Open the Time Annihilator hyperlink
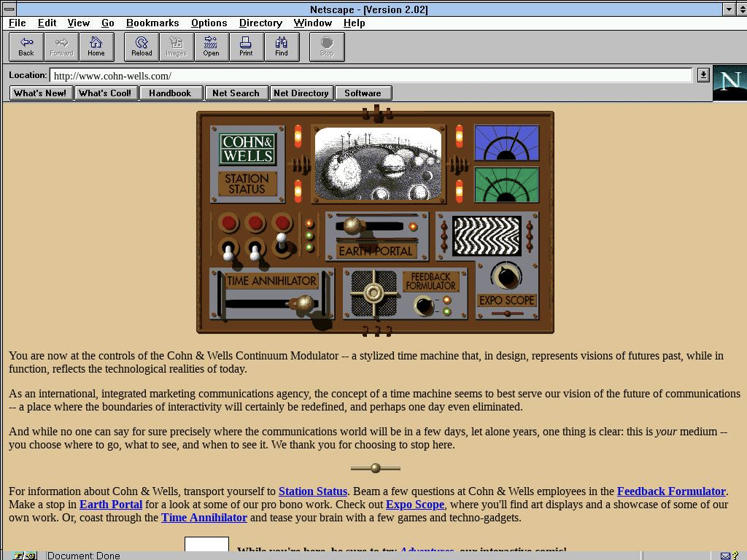This screenshot has height=560, width=747. [x=204, y=518]
